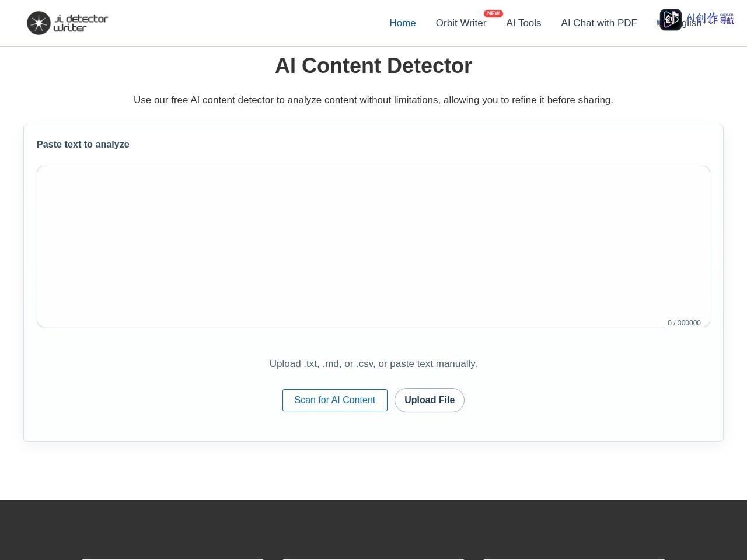Open the AI Tools menu
Screen dimensions: 747x560
pyautogui.click(x=523, y=23)
